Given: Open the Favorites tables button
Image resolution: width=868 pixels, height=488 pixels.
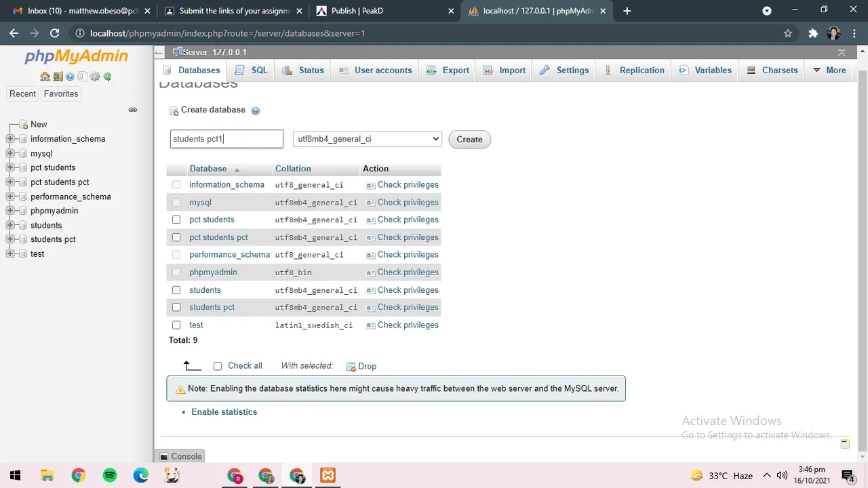Looking at the screenshot, I should click(x=61, y=94).
